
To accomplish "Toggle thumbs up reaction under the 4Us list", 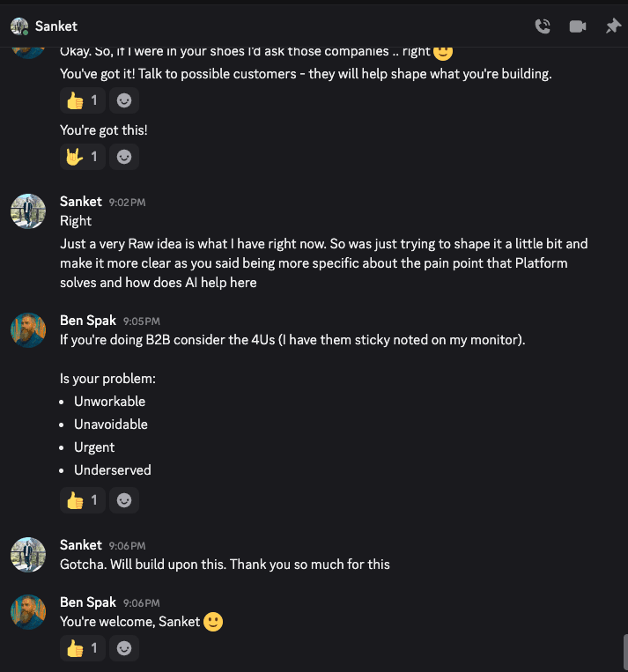I will pos(83,500).
